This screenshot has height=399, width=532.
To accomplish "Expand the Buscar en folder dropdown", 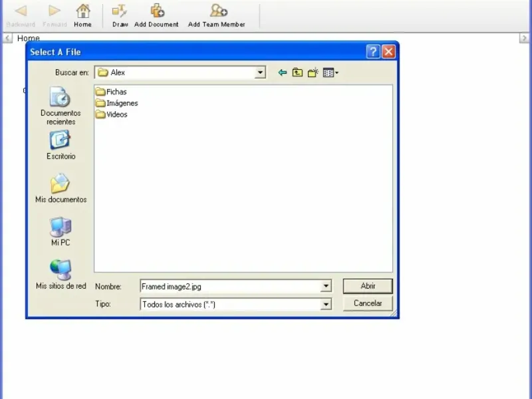I will pos(260,72).
